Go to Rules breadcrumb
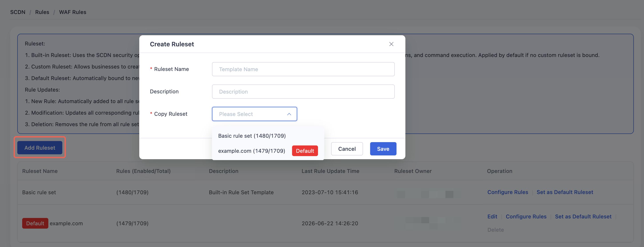 pos(42,12)
